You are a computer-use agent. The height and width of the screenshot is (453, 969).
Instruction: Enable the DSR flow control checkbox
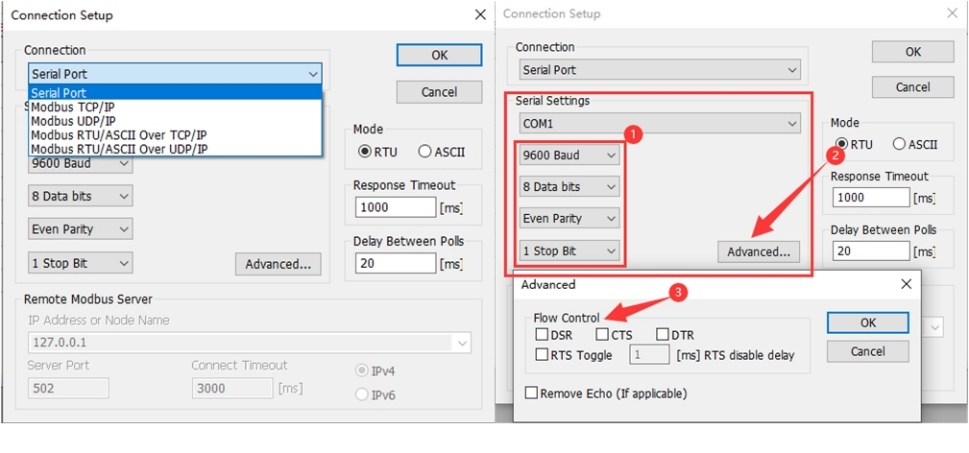pyautogui.click(x=542, y=335)
